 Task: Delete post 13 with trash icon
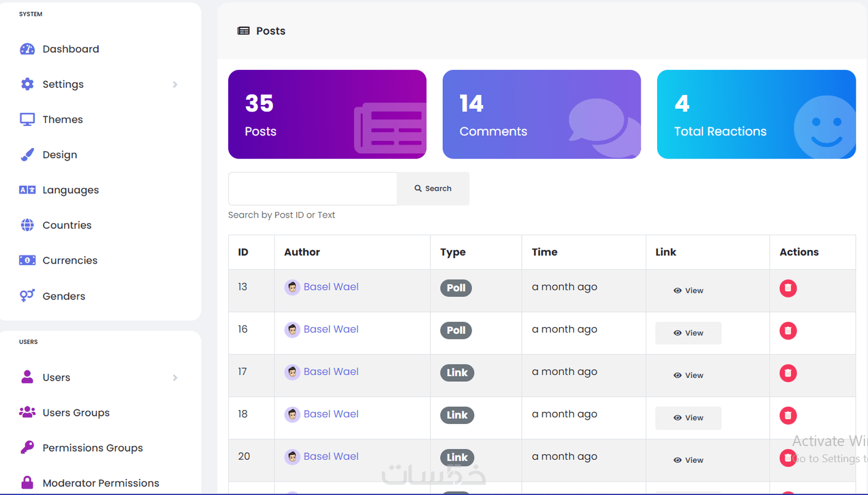tap(788, 288)
